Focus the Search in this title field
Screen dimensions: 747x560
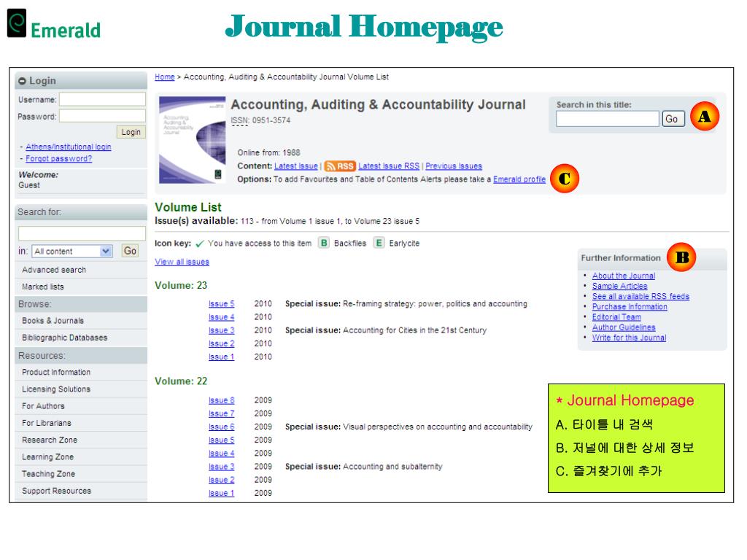608,119
